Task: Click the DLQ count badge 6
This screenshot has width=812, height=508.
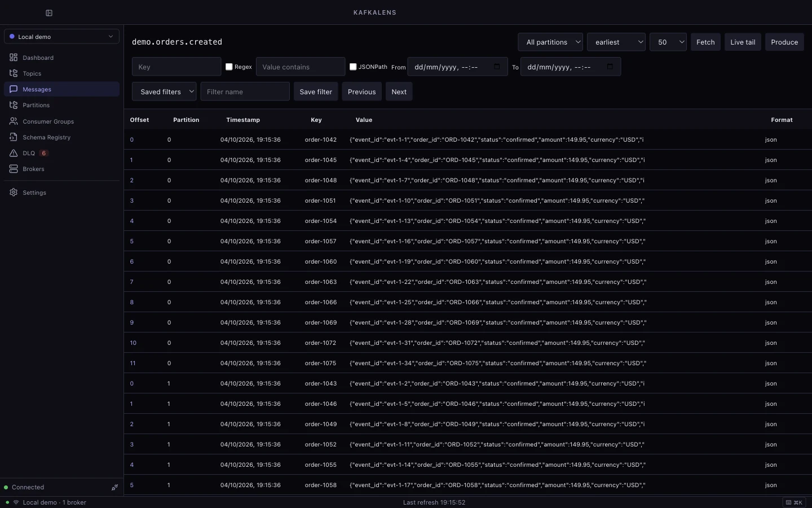Action: pyautogui.click(x=44, y=153)
